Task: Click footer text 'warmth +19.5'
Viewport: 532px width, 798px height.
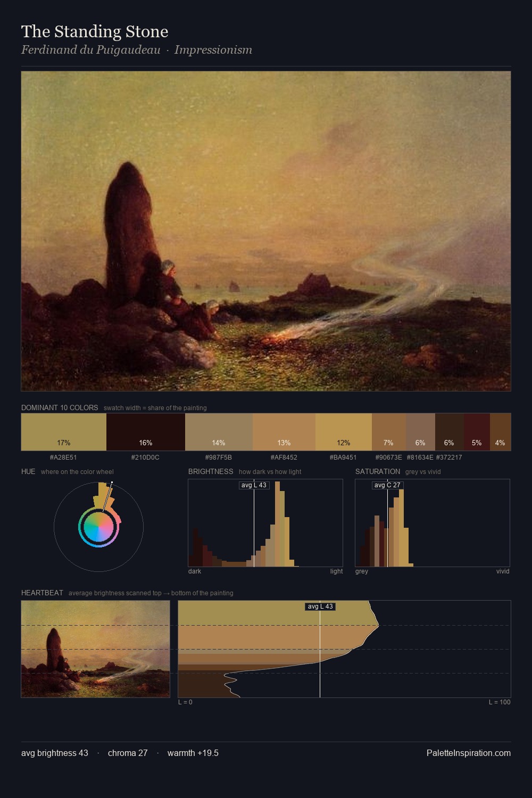Action: (x=193, y=753)
